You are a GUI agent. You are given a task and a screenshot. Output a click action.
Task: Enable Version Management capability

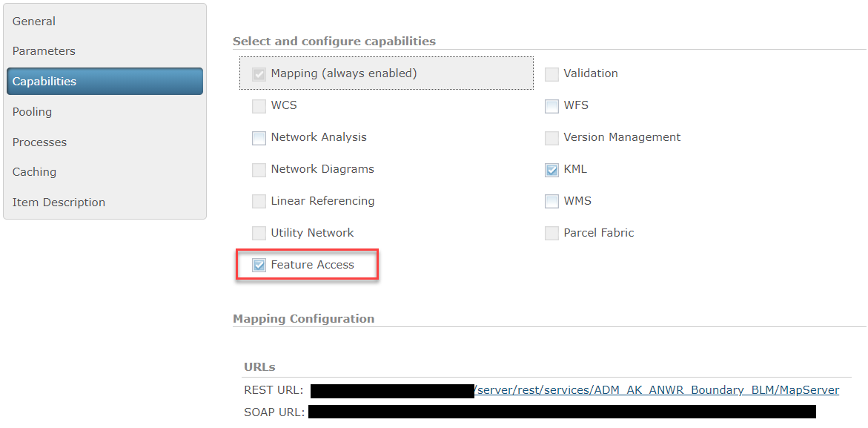pos(551,137)
